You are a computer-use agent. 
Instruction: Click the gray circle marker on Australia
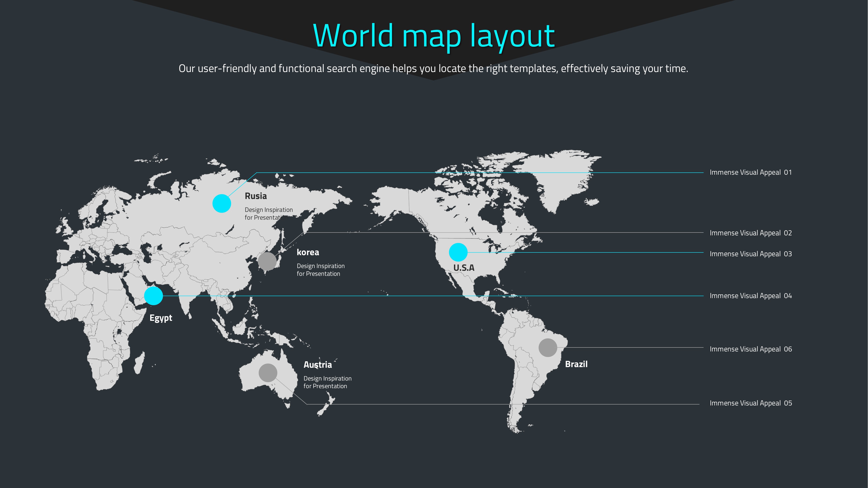[268, 373]
